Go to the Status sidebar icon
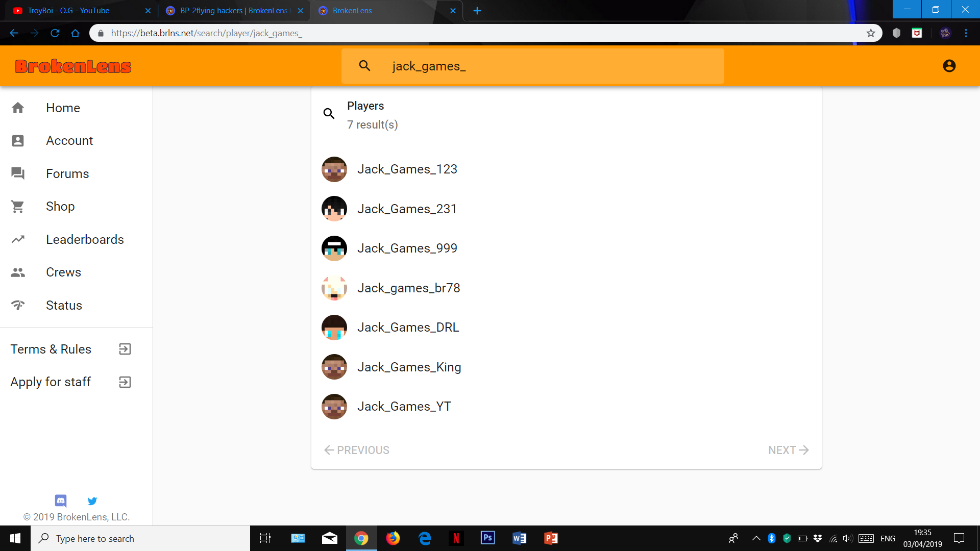The width and height of the screenshot is (980, 551). (18, 305)
